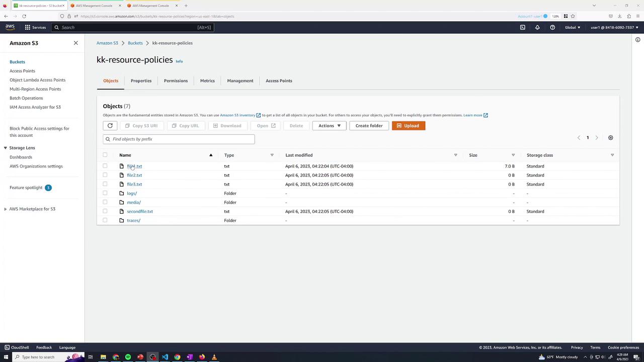Image resolution: width=644 pixels, height=362 pixels.
Task: Open table preferences gear icon
Action: [x=610, y=138]
